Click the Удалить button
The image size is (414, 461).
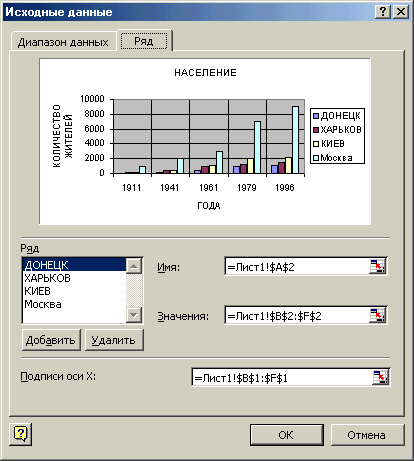(x=114, y=340)
